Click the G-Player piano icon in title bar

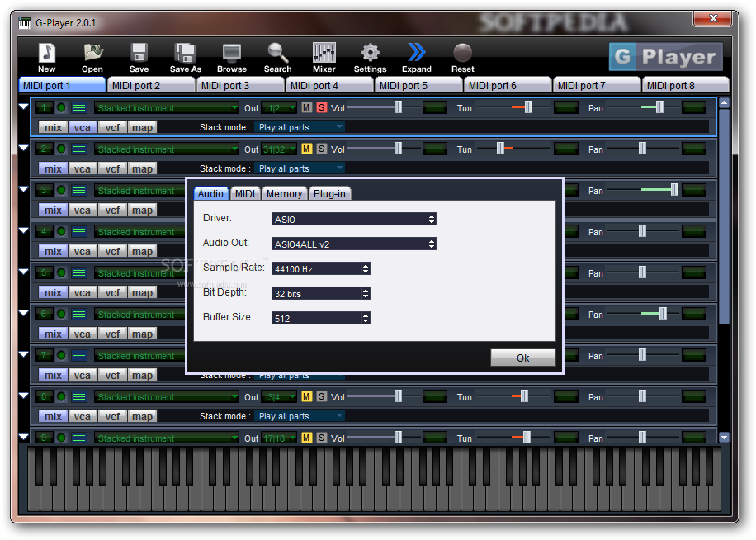pyautogui.click(x=25, y=22)
